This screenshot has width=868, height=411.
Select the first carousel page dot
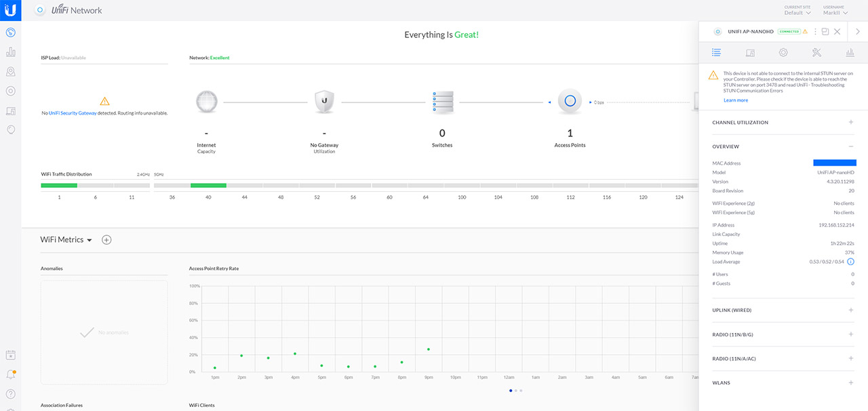(511, 391)
